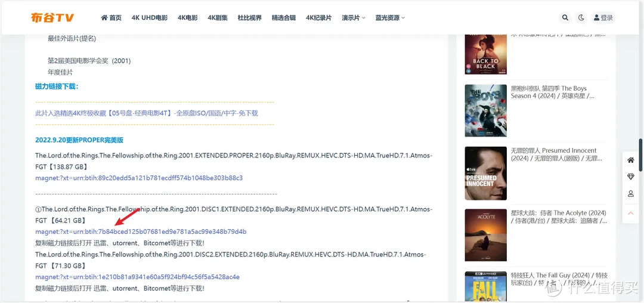Open the 精选合辑 menu item

pyautogui.click(x=284, y=18)
